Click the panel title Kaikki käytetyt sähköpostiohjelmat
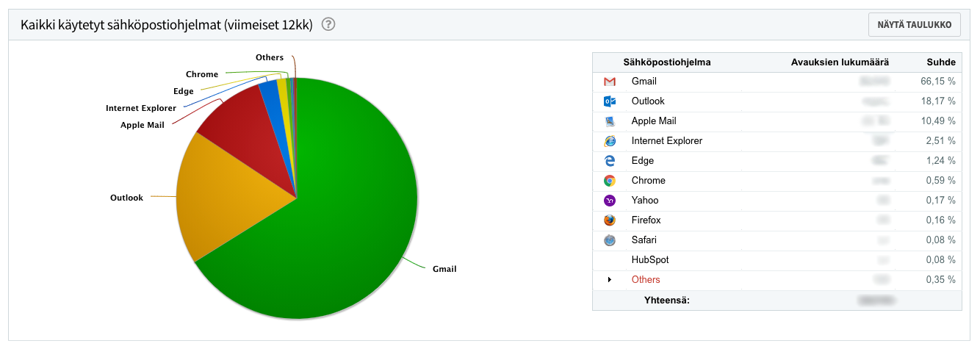The image size is (980, 349). (x=167, y=25)
